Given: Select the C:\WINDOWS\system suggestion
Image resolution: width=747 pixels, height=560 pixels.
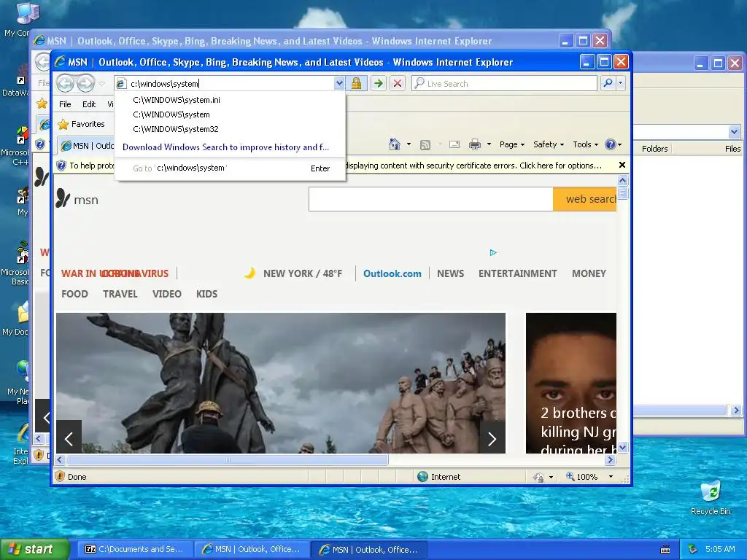Looking at the screenshot, I should (x=171, y=114).
